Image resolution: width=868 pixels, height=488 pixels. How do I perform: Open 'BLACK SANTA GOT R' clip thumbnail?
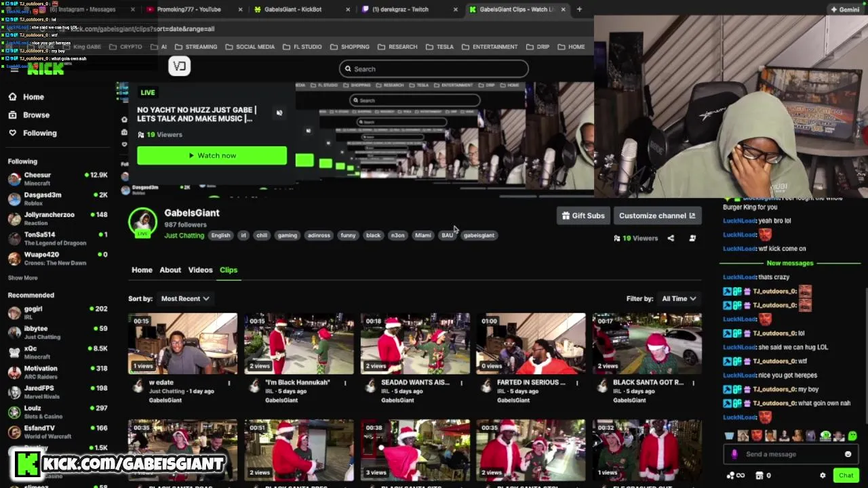click(646, 343)
